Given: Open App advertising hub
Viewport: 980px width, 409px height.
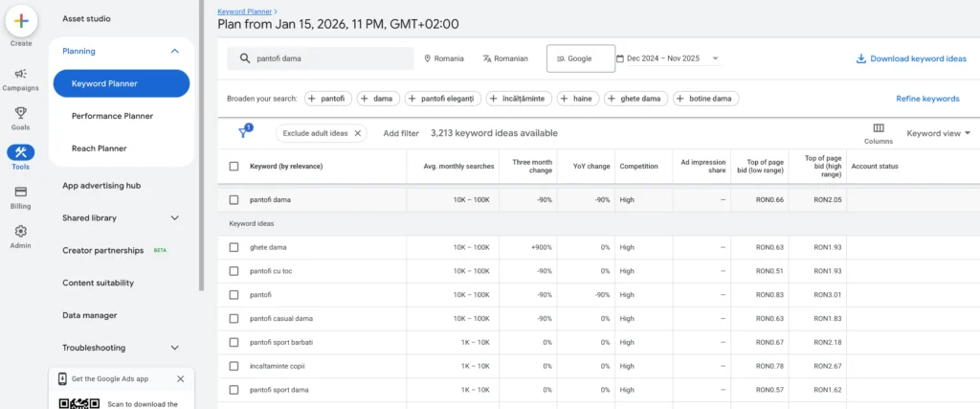Looking at the screenshot, I should [x=101, y=186].
